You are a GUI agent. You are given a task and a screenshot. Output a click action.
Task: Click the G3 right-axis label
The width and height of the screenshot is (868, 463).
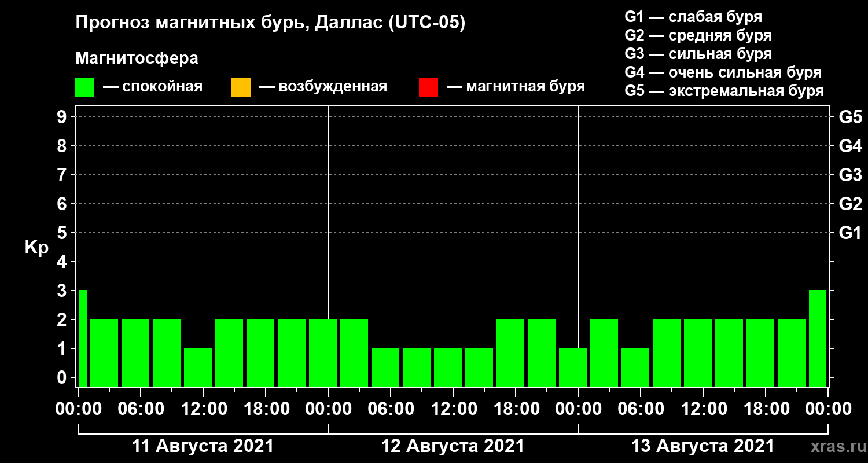click(850, 175)
